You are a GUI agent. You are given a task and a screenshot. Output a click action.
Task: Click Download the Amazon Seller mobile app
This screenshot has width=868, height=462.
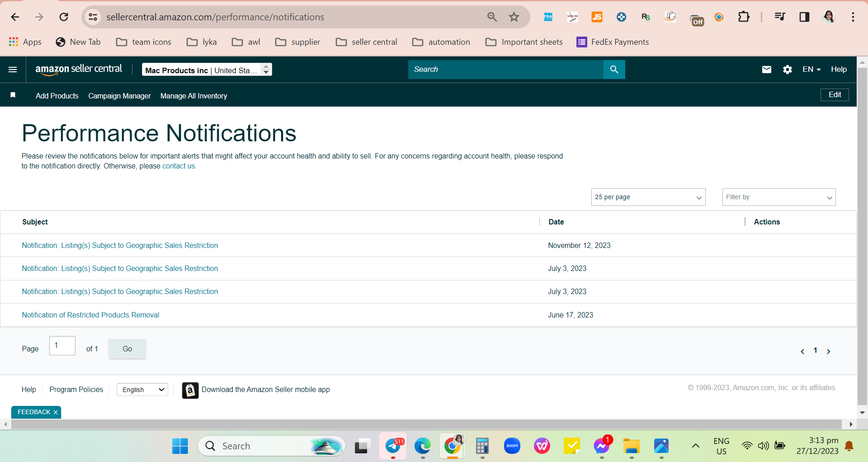point(265,389)
